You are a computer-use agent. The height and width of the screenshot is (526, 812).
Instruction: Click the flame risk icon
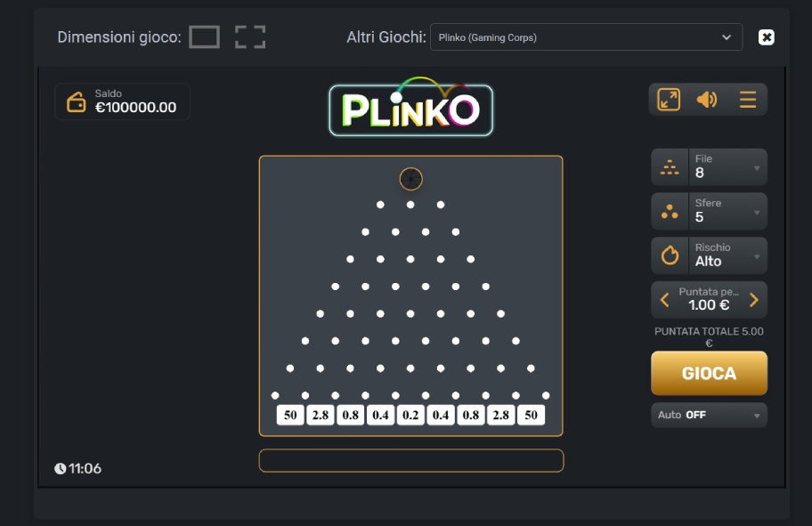tap(670, 255)
